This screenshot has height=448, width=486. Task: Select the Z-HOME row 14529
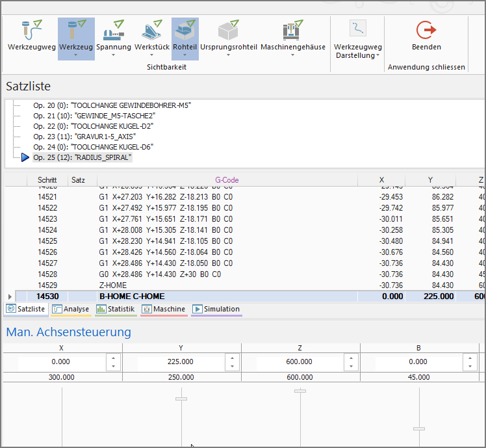244,285
